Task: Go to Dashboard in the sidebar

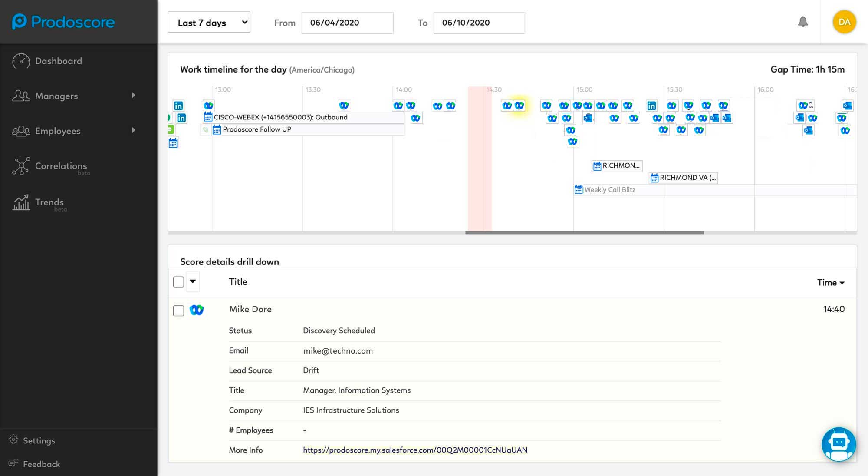Action: pos(59,61)
